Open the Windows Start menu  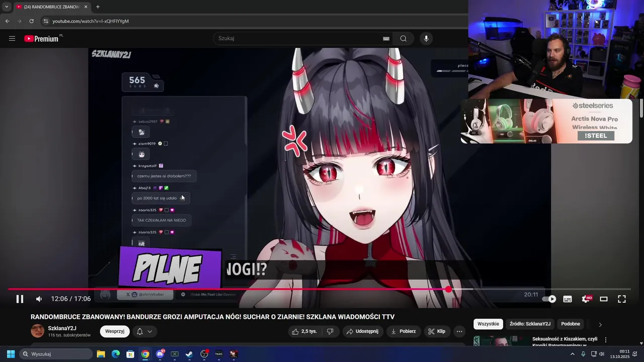pyautogui.click(x=11, y=354)
